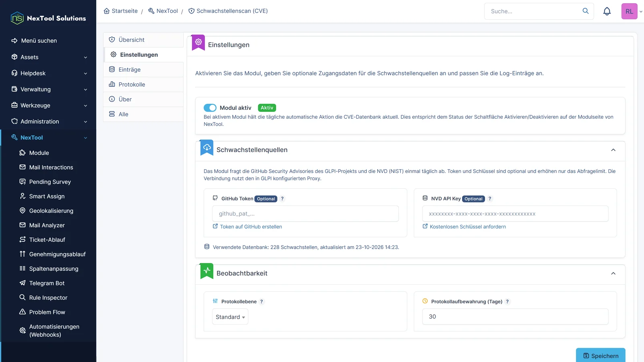Click the Schwachstellenquellen cloud download icon
This screenshot has height=362, width=644.
click(x=207, y=148)
